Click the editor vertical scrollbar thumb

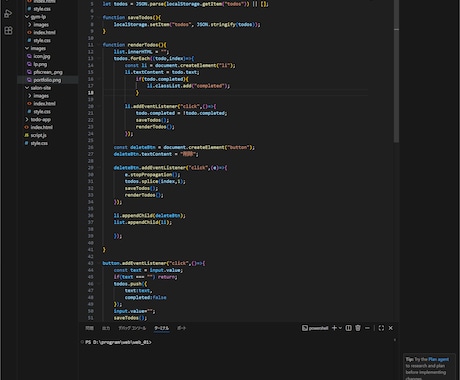point(396,70)
